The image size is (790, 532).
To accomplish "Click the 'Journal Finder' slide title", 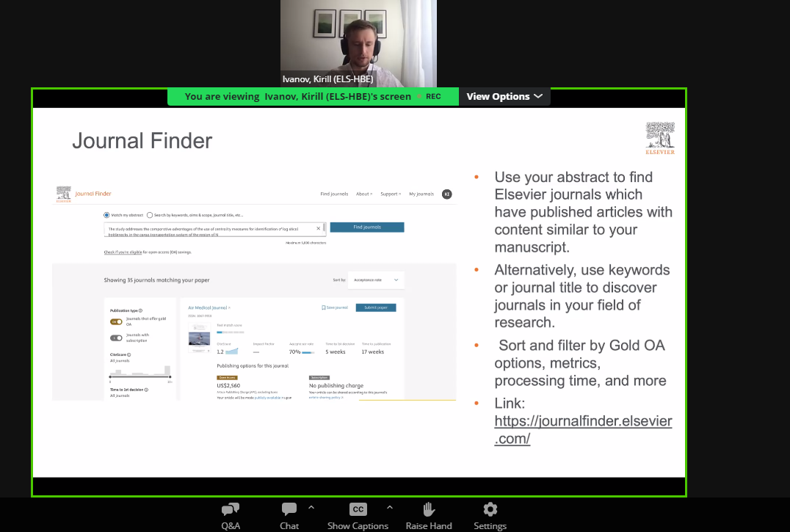I will click(x=142, y=141).
